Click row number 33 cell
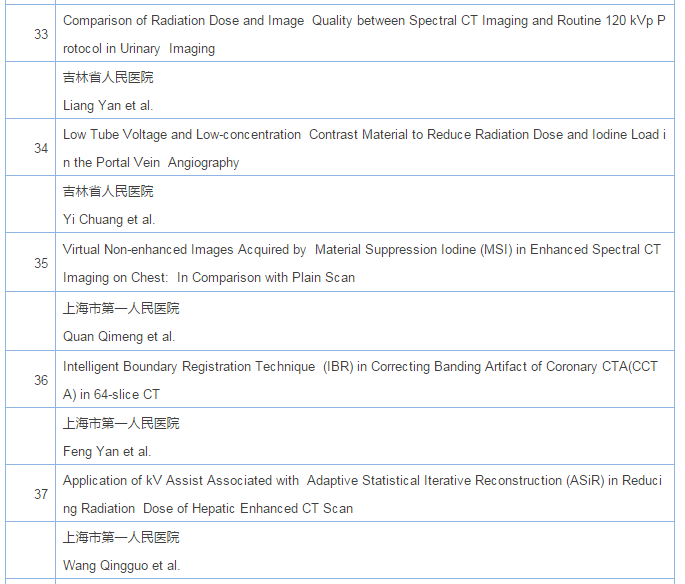685x584 pixels. (x=41, y=34)
